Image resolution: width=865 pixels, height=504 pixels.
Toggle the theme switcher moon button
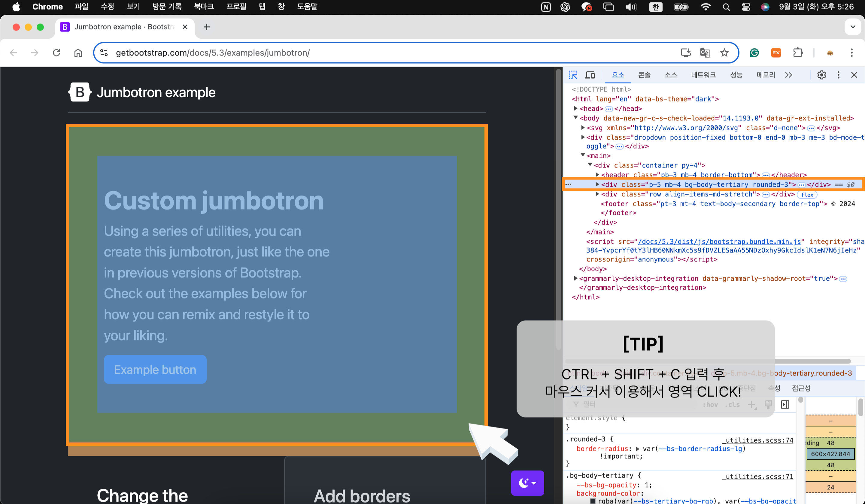pyautogui.click(x=527, y=483)
